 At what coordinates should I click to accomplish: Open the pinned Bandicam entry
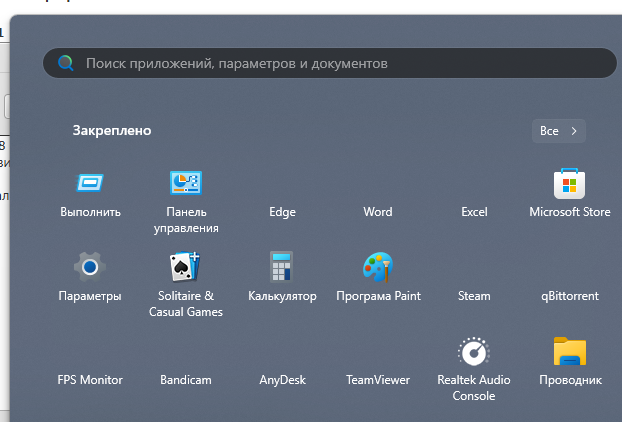pos(186,380)
